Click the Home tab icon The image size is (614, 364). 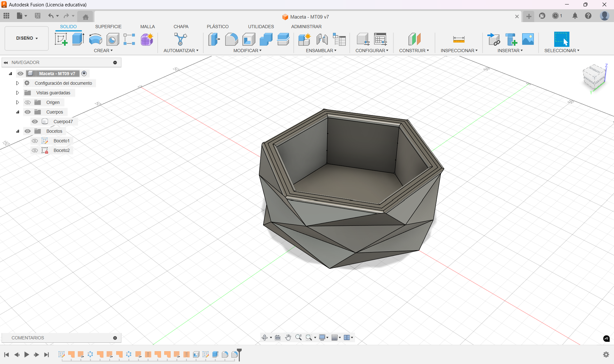click(85, 17)
